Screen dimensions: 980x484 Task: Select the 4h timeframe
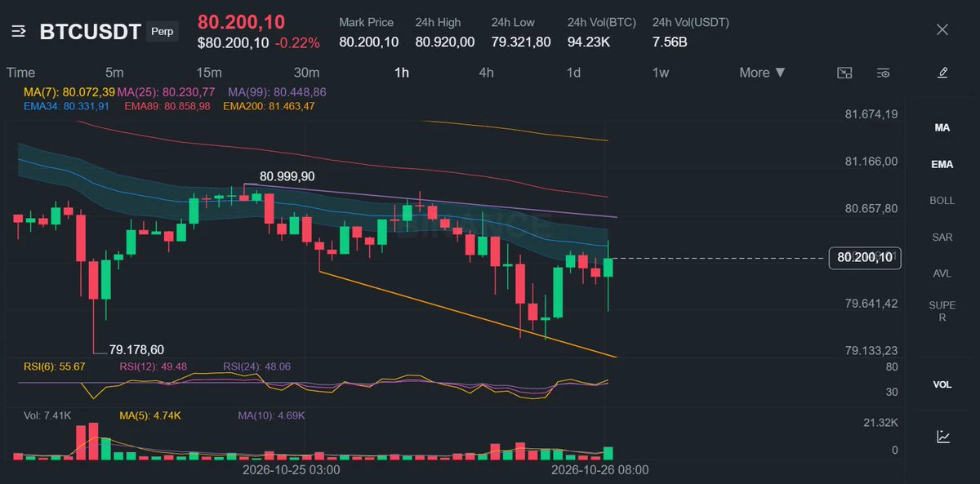pos(486,73)
